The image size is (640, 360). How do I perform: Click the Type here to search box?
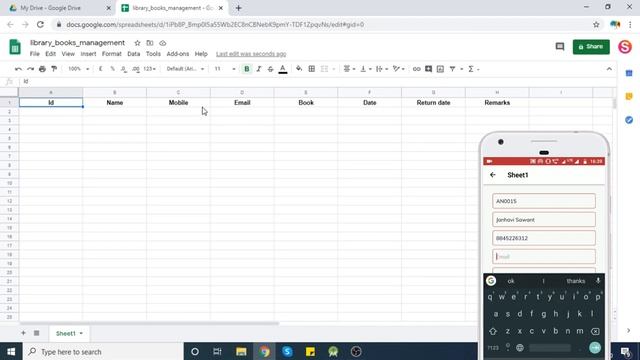(103, 351)
